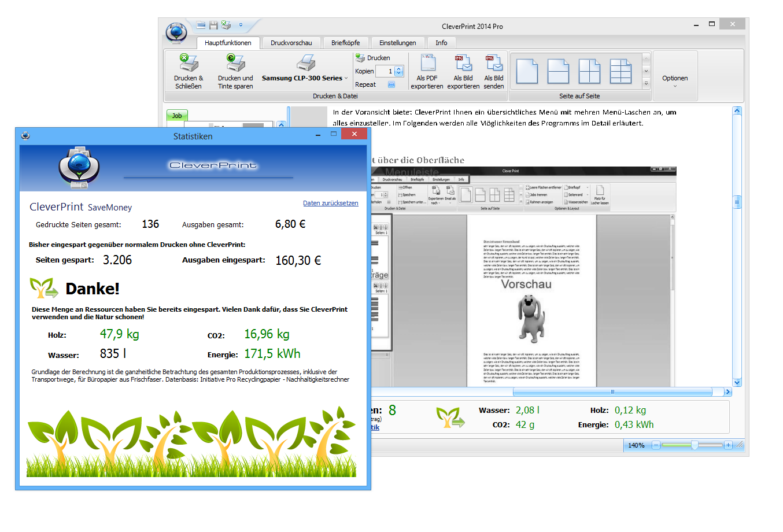Click the up arrow in the job panel
This screenshot has height=532, width=783.
pos(281,124)
